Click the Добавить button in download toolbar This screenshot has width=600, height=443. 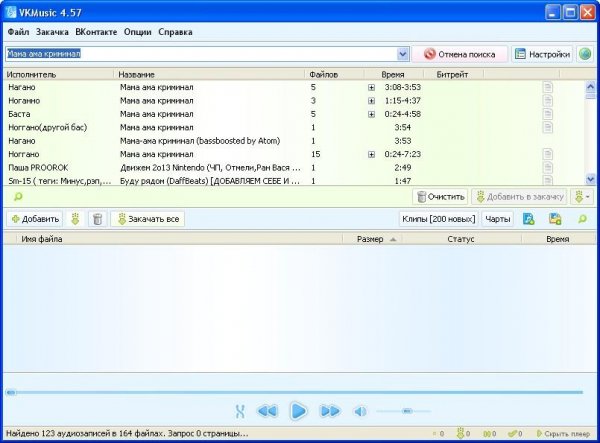coord(34,219)
